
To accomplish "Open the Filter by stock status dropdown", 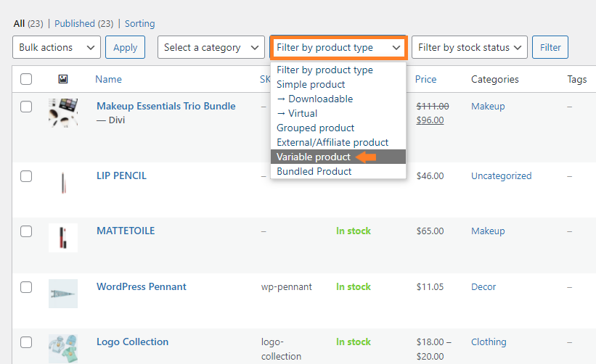I will pyautogui.click(x=470, y=47).
